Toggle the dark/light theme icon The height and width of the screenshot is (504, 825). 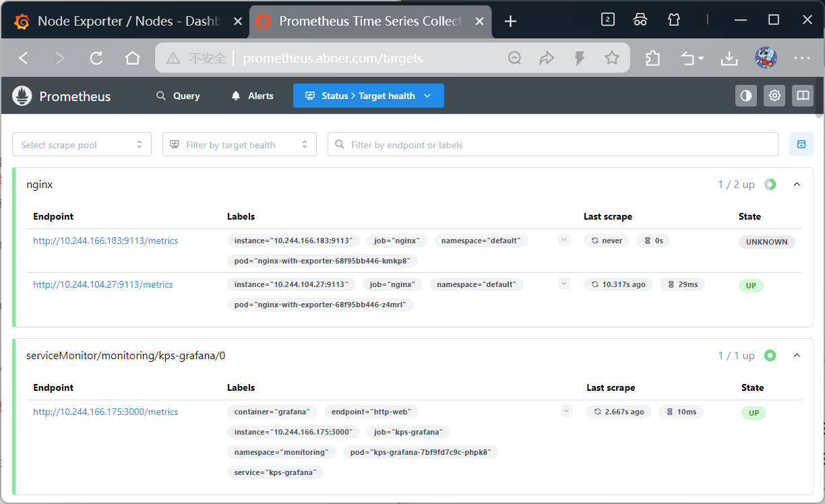[746, 96]
